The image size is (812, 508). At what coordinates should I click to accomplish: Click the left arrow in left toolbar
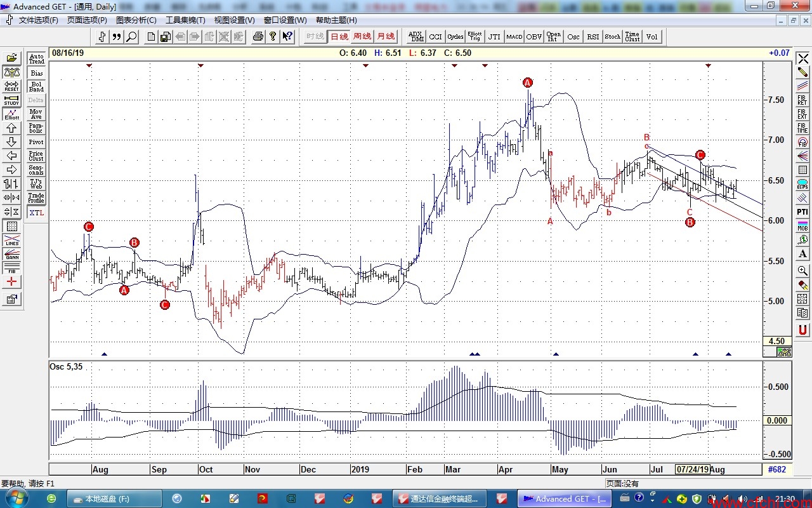[x=11, y=156]
